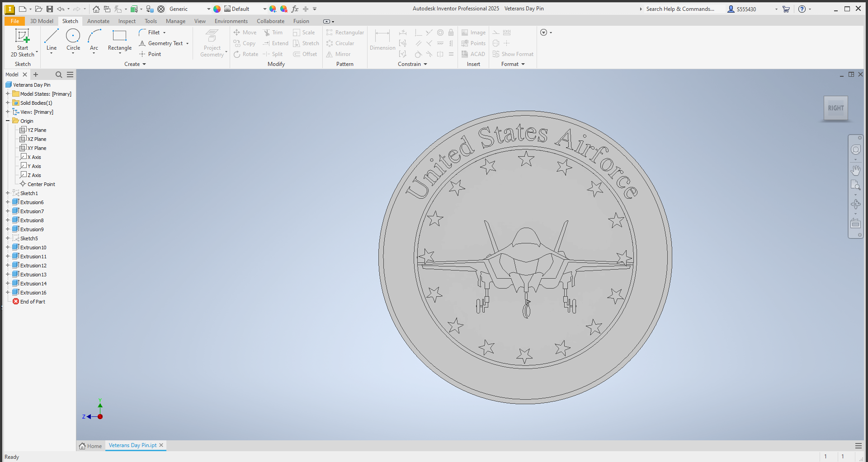Close the Veterans Day Pin.ipt tab
This screenshot has height=462, width=868.
161,445
